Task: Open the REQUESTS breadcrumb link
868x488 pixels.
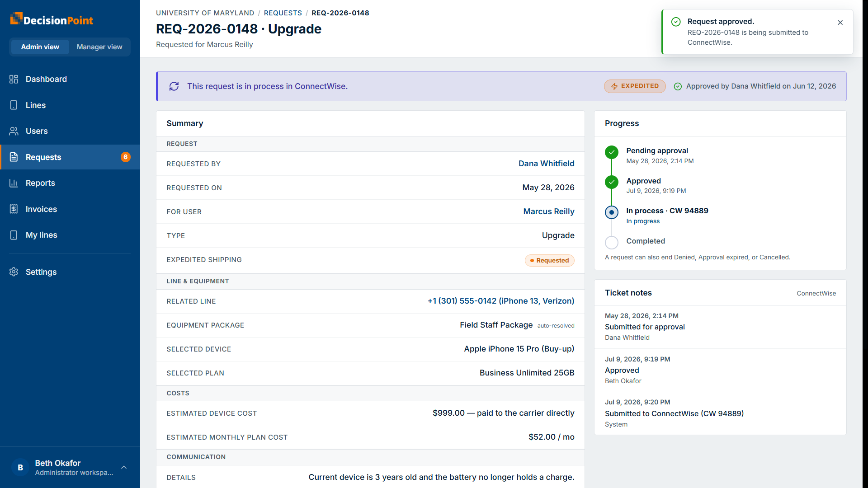Action: [x=283, y=13]
